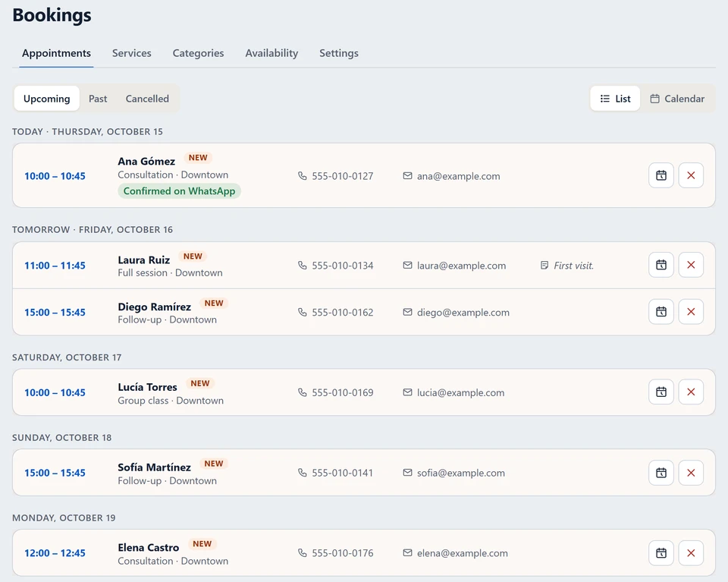Reschedule Lucía Torres's appointment via calendar icon

coord(661,392)
